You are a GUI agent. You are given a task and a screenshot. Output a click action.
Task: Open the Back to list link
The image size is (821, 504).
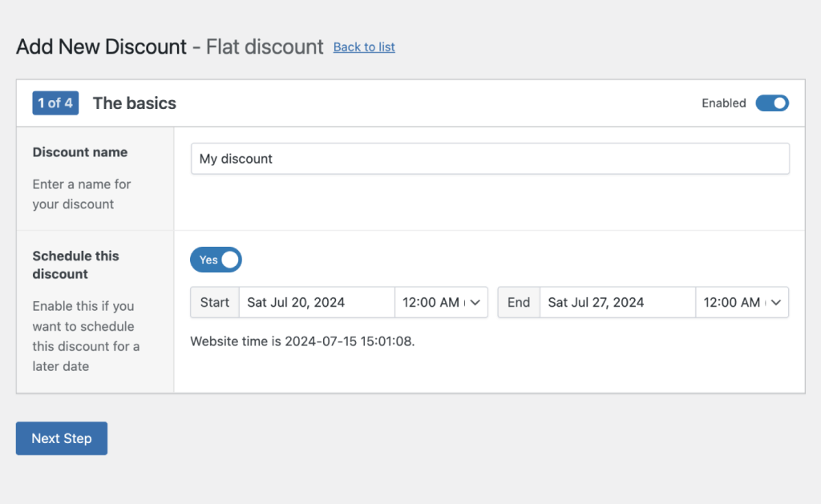[363, 47]
